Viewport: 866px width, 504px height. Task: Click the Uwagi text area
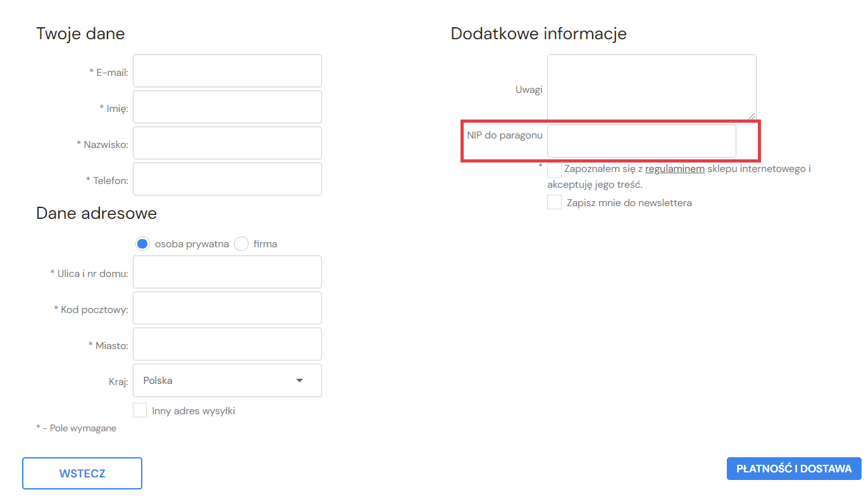pyautogui.click(x=651, y=87)
